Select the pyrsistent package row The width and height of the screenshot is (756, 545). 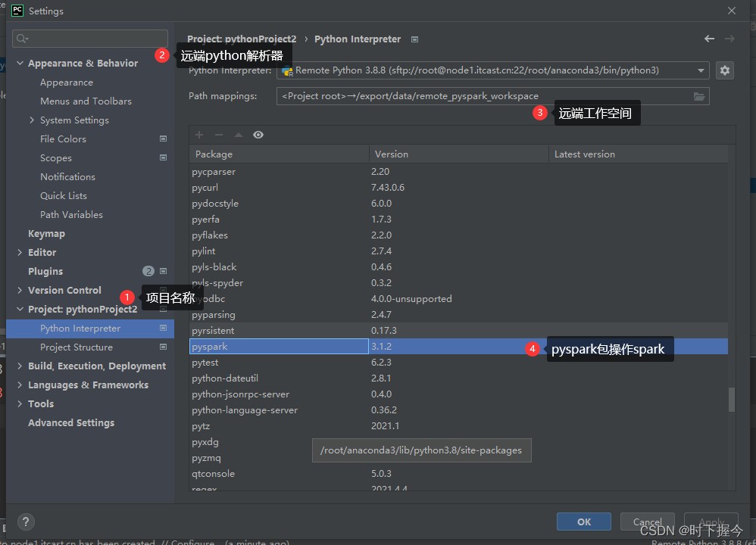458,331
